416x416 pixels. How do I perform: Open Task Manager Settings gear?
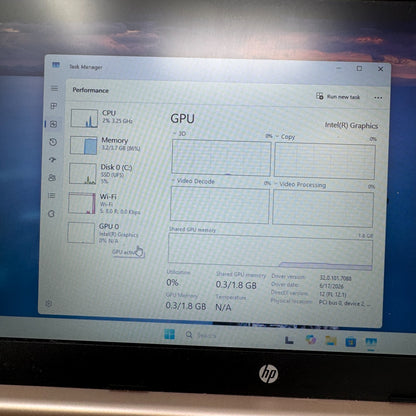pyautogui.click(x=49, y=304)
